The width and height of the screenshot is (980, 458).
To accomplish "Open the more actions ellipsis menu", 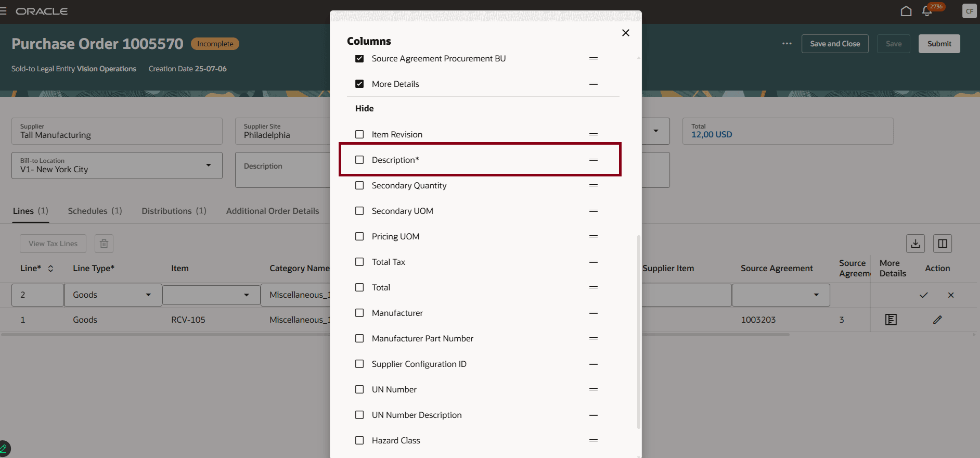I will click(x=787, y=44).
